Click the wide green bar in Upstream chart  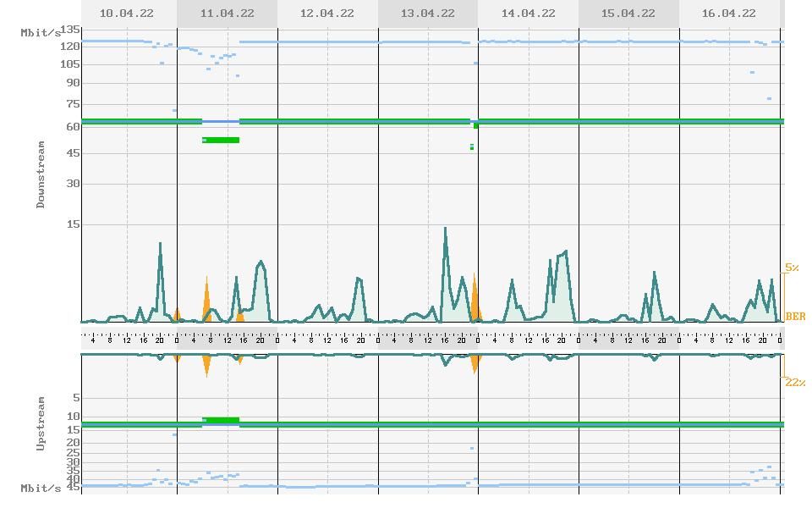(222, 419)
